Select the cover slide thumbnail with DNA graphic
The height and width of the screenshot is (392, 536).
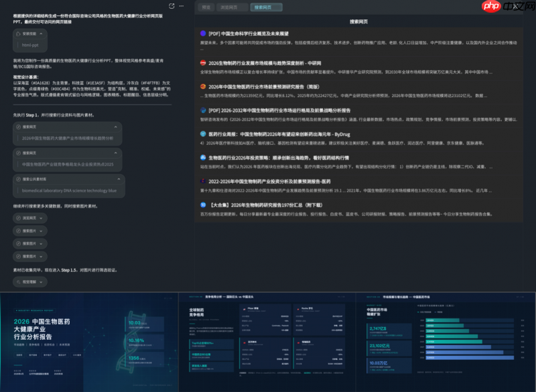89,342
